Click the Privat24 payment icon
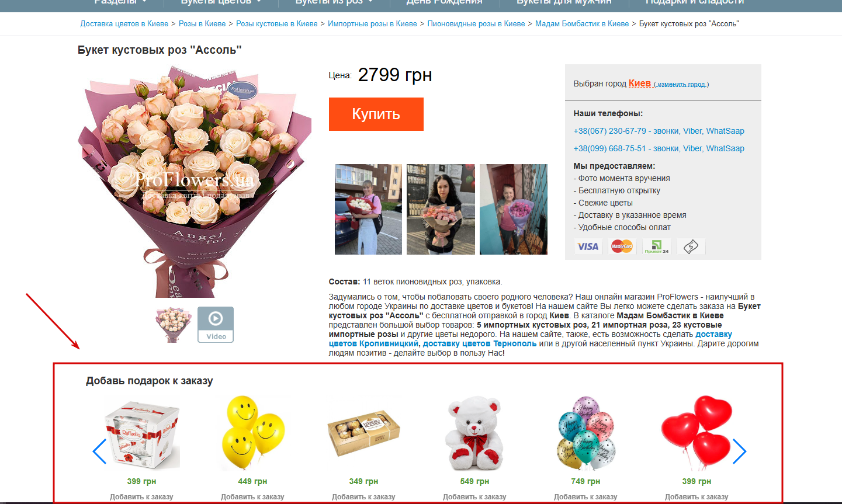The image size is (842, 504). pyautogui.click(x=656, y=246)
